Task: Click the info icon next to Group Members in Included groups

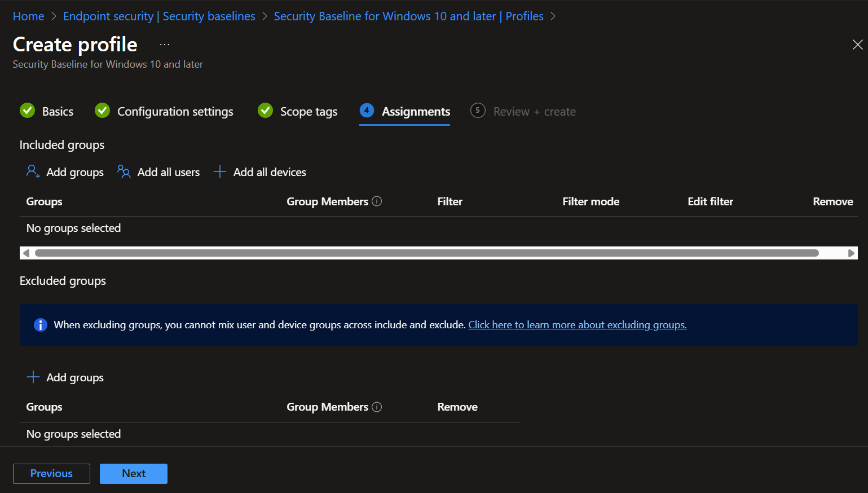Action: (377, 201)
